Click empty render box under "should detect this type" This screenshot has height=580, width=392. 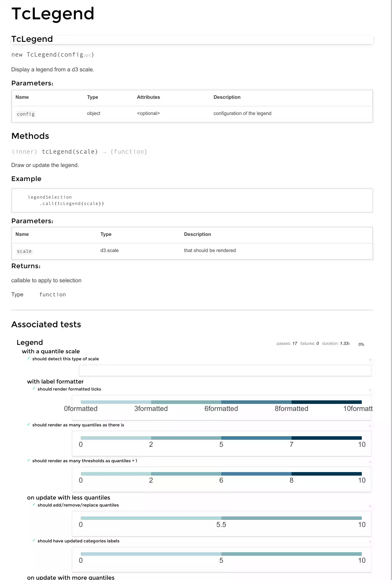pyautogui.click(x=225, y=370)
